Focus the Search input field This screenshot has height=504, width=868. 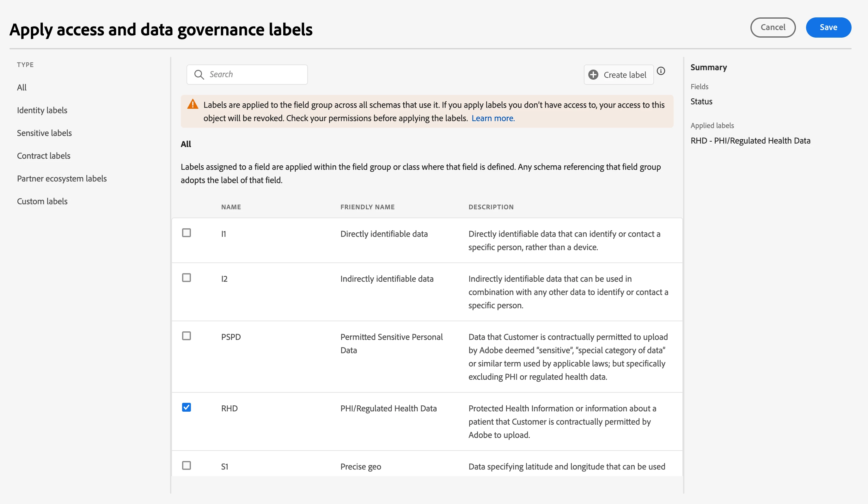255,74
